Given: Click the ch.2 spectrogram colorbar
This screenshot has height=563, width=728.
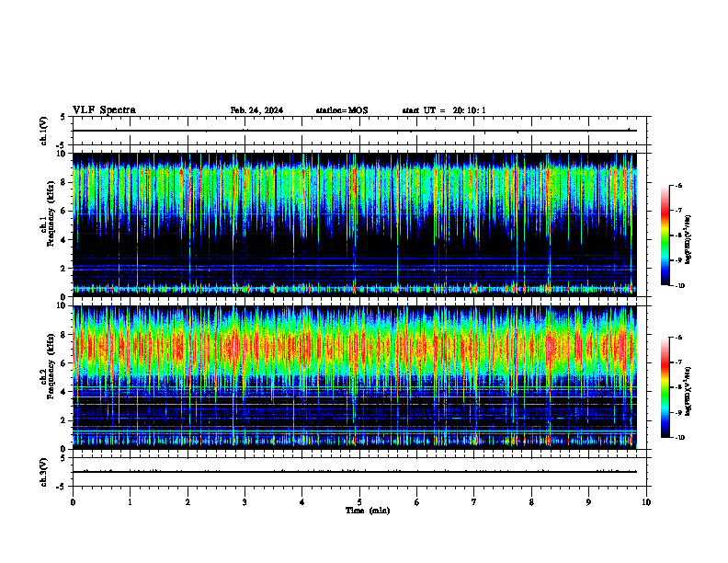Looking at the screenshot, I should click(x=665, y=387).
